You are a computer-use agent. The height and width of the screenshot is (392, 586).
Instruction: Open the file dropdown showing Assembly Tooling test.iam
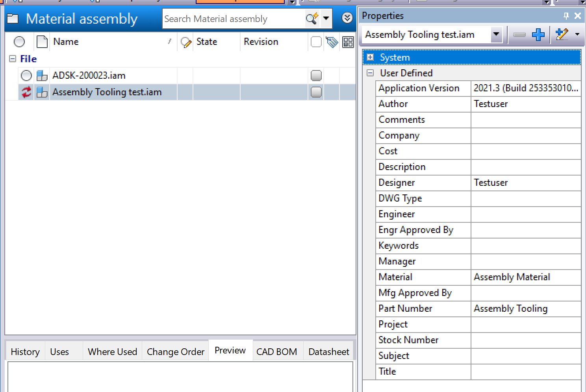coord(496,34)
